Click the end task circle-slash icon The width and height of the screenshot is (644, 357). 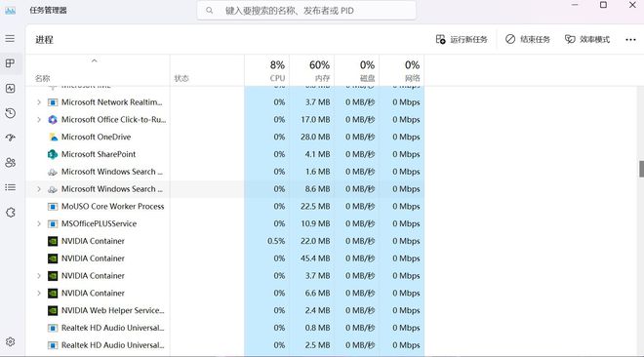(510, 39)
